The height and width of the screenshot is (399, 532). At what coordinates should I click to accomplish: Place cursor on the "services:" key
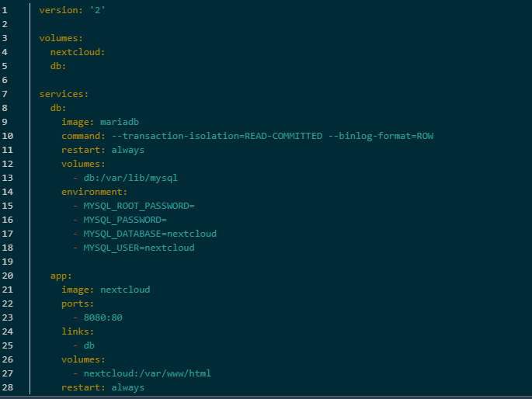coord(64,94)
